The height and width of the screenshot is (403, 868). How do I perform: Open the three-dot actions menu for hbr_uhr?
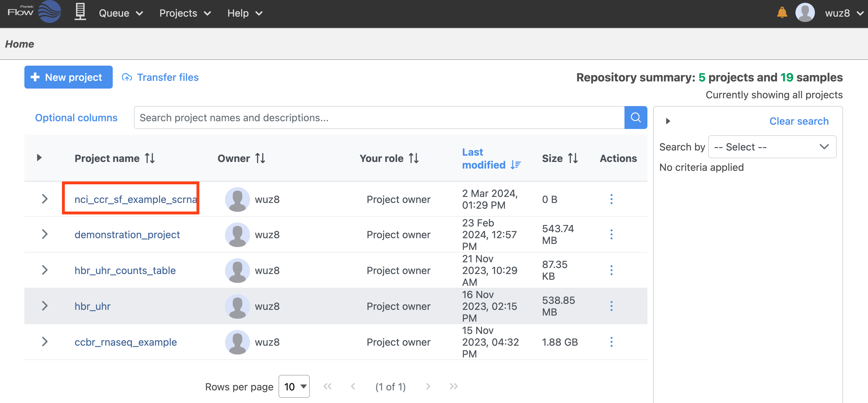(611, 306)
